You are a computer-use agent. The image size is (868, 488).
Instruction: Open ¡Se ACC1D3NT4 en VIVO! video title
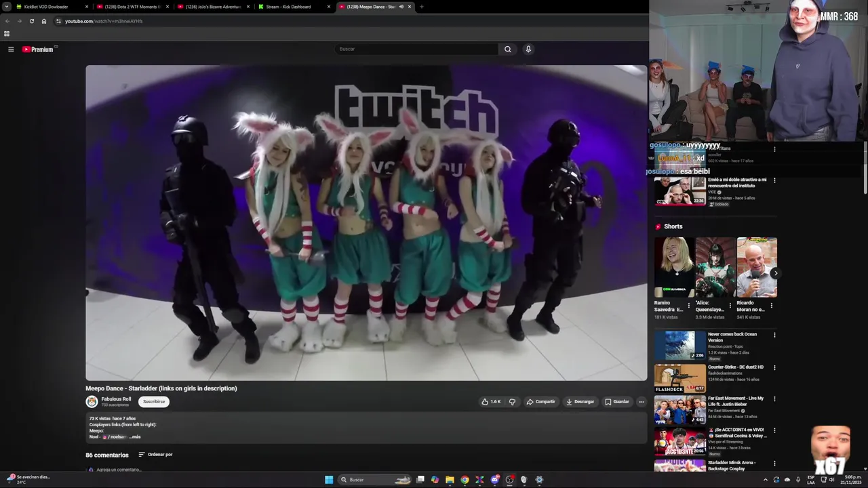737,432
